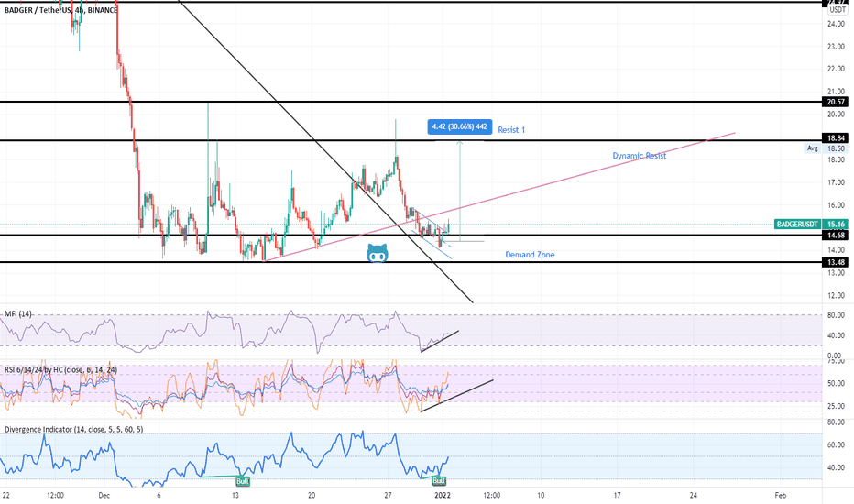Screen dimensions: 854x504
Task: Select the black trendline under the RSI curve
Action: tap(457, 396)
